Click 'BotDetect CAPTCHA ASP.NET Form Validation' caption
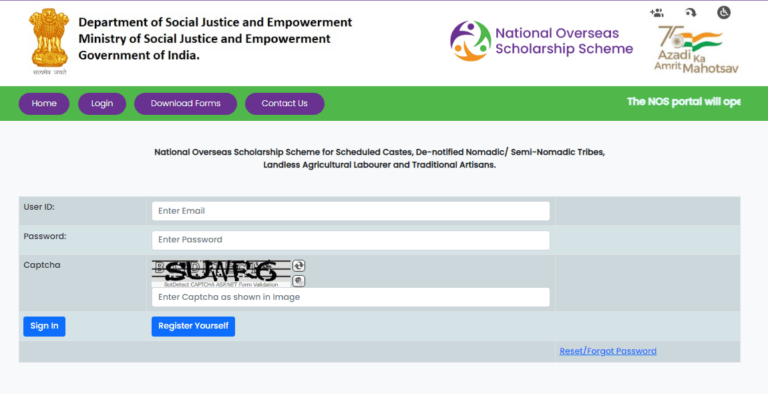768x394 pixels. tap(221, 285)
